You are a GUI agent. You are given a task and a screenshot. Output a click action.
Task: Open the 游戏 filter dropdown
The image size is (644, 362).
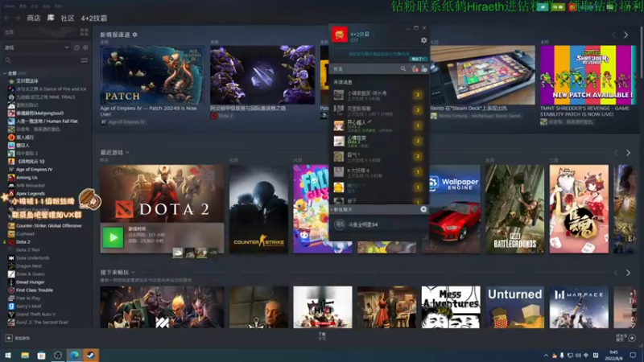[36, 47]
